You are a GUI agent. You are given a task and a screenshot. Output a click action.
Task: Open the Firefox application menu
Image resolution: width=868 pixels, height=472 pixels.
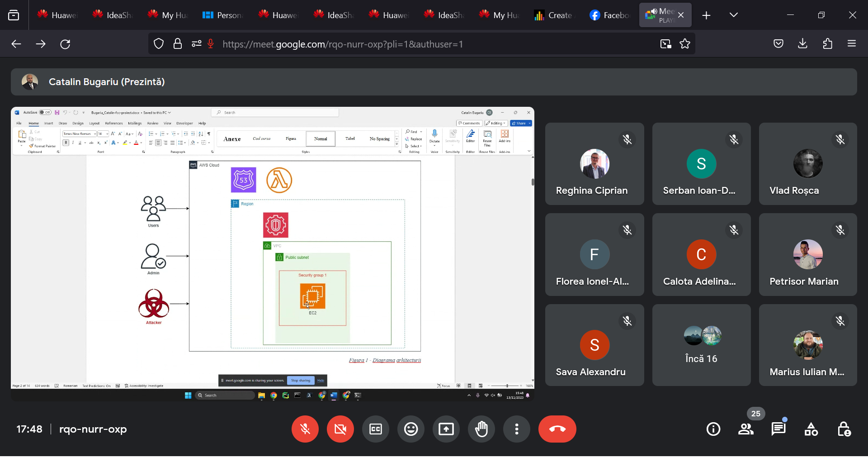[x=852, y=44]
